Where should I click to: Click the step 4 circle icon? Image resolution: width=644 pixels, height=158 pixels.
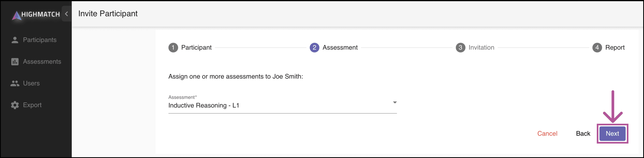click(597, 48)
